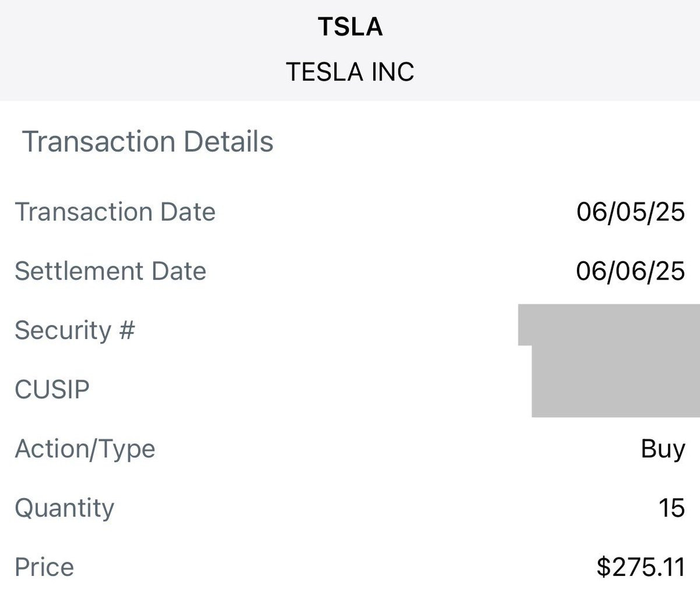
Task: Click the redacted Security # value
Action: [608, 324]
